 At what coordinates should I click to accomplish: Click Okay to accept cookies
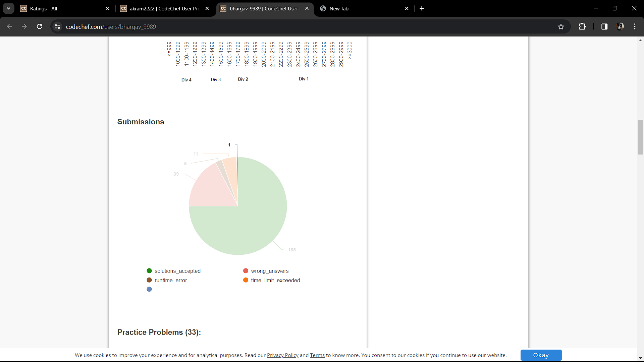(x=541, y=355)
